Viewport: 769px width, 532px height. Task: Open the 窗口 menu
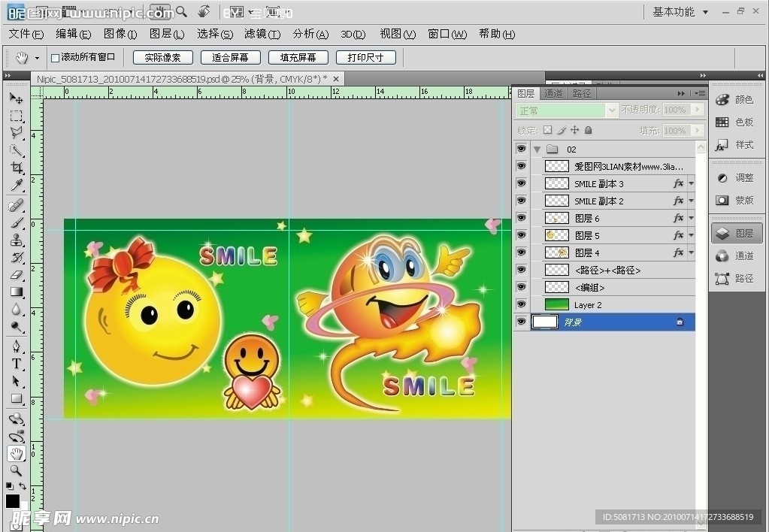tap(447, 34)
